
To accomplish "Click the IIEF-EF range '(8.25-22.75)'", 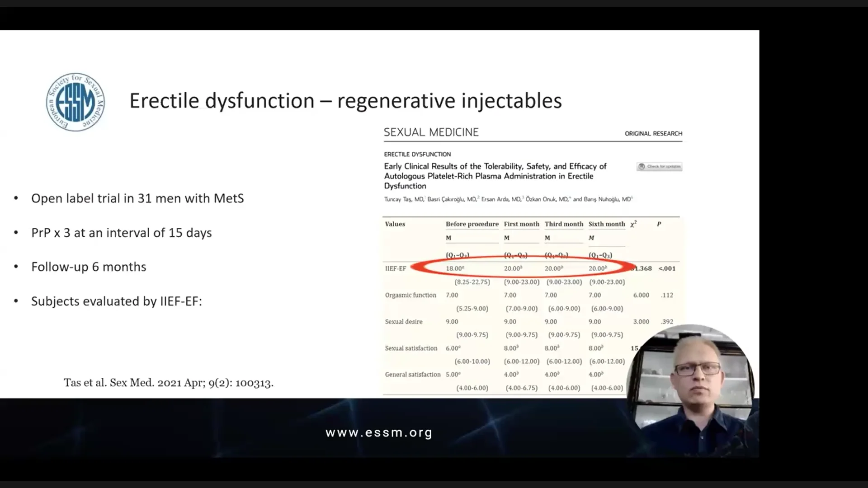I will (x=472, y=282).
